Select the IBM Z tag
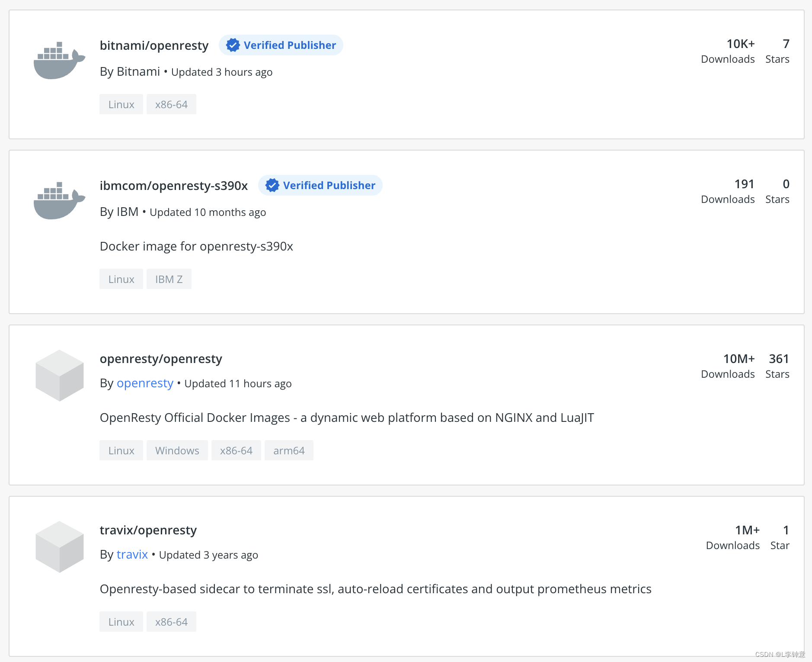 click(x=169, y=279)
